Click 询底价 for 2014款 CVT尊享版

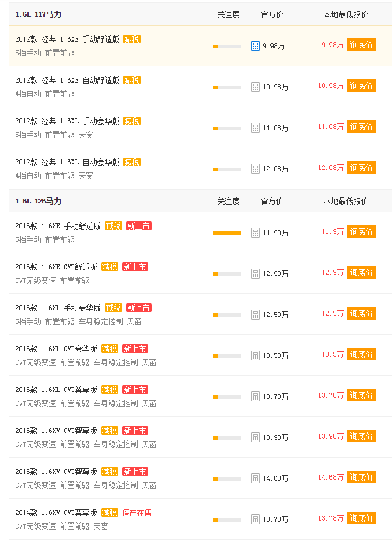click(361, 518)
